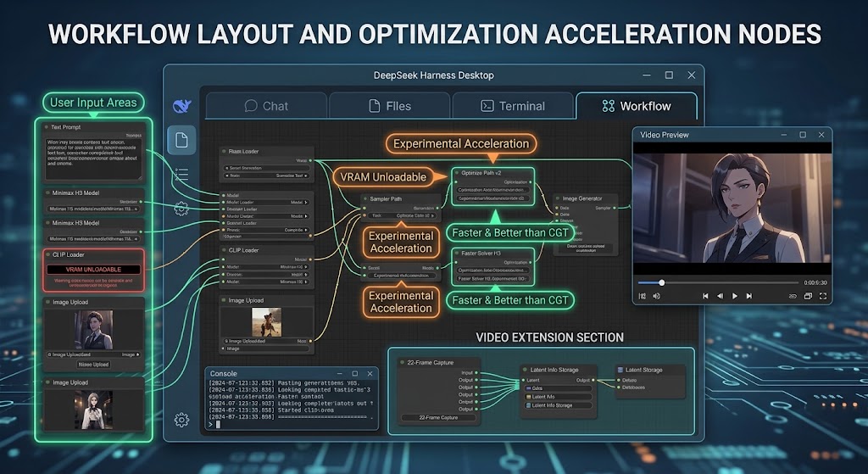Toggle the loop icon in Video Preview
The width and height of the screenshot is (868, 474).
click(793, 296)
